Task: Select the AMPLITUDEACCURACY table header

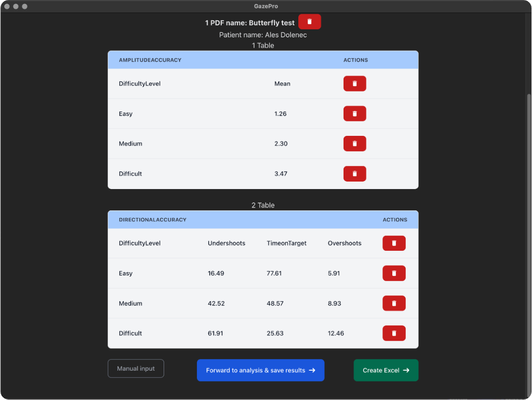Action: coord(150,60)
